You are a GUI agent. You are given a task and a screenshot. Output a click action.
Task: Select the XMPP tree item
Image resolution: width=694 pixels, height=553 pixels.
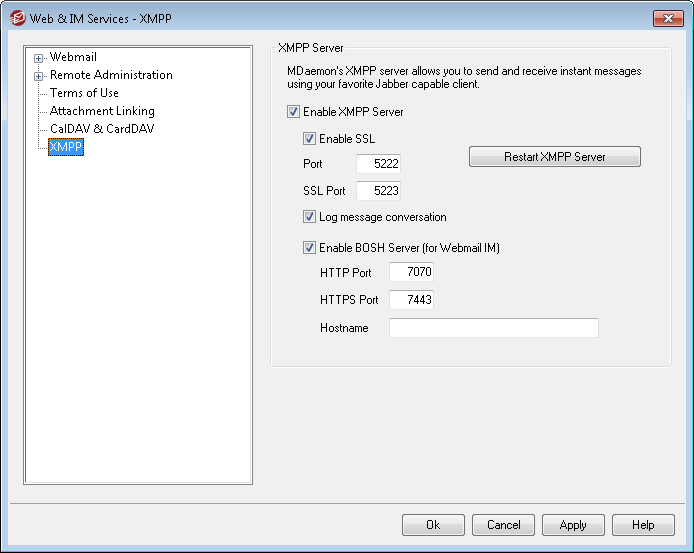[66, 147]
